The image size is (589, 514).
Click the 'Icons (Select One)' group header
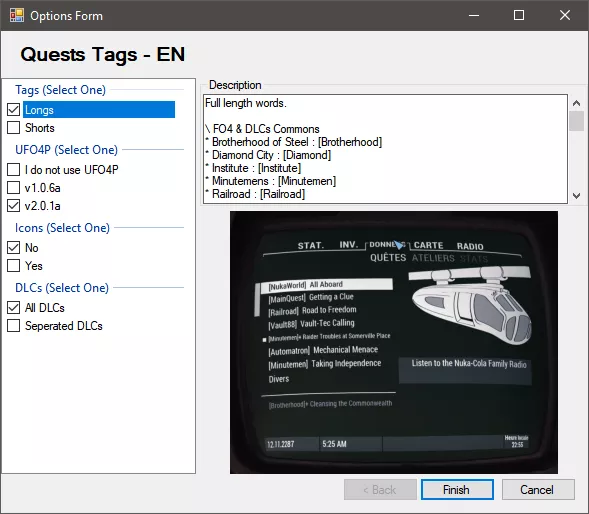coord(62,228)
